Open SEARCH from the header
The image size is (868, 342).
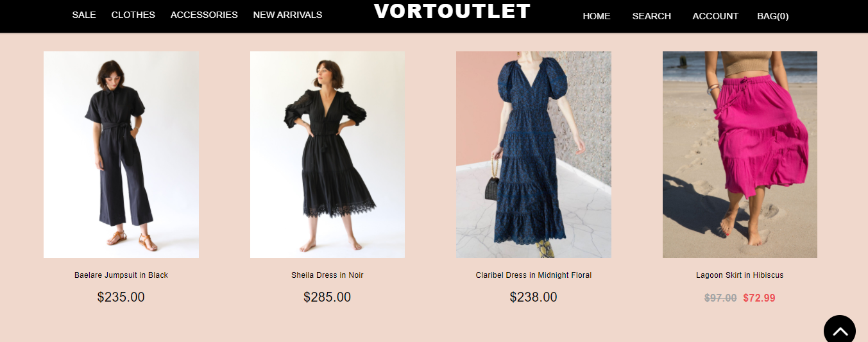coord(652,16)
